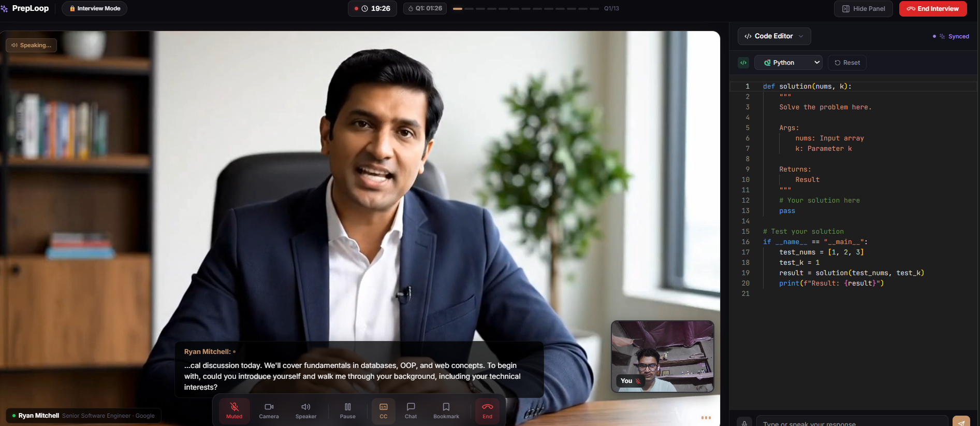Toggle the Camera in the call toolbar
Viewport: 980px width, 426px height.
[x=269, y=411]
